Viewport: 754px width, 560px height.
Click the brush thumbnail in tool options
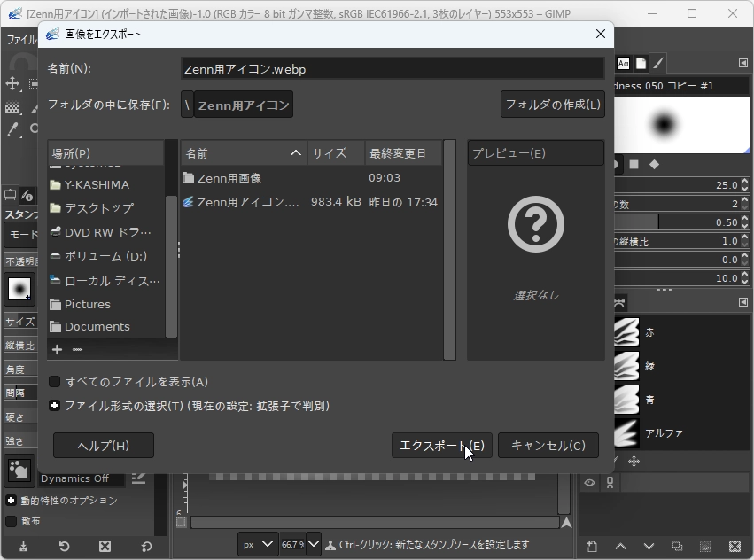coord(19,289)
